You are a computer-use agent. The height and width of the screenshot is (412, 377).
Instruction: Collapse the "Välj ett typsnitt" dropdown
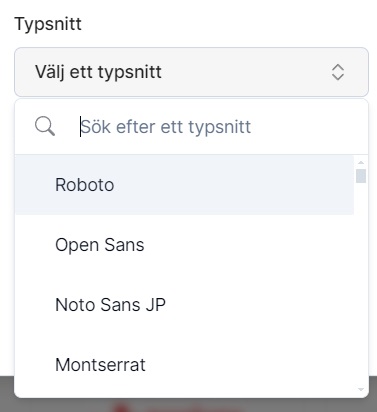pyautogui.click(x=191, y=72)
